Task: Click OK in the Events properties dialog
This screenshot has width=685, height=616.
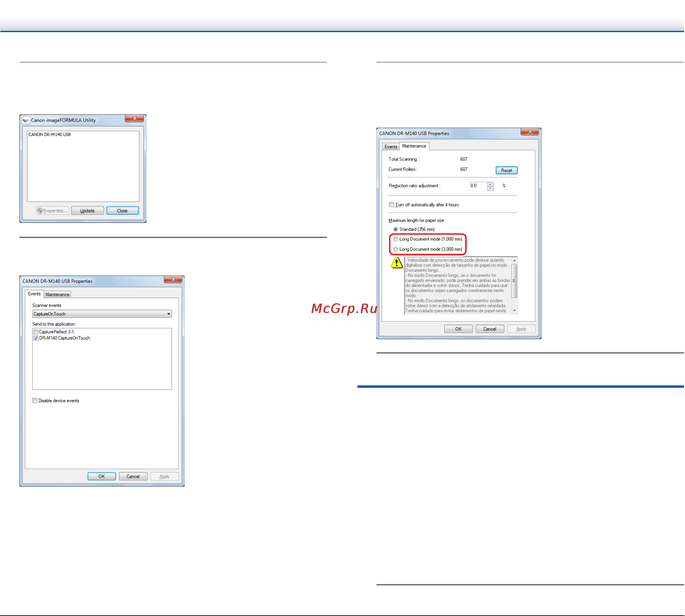Action: pos(102,477)
